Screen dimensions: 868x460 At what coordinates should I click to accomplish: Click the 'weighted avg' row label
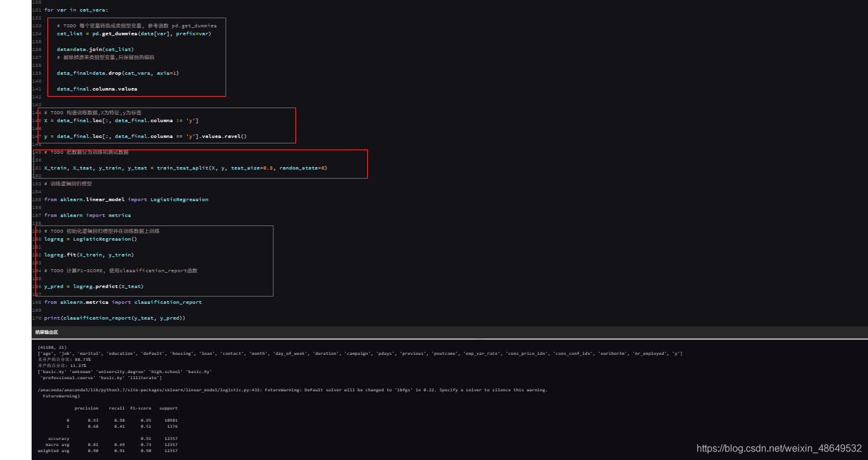[53, 451]
